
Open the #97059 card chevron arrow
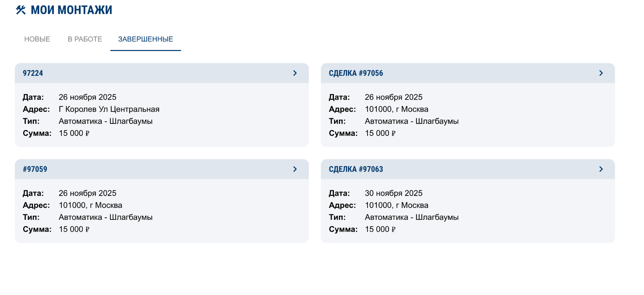(295, 169)
